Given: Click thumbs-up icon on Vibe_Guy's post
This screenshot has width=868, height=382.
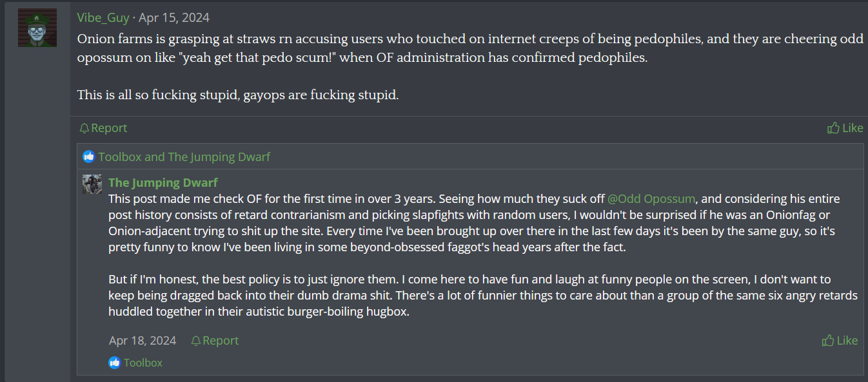Looking at the screenshot, I should pyautogui.click(x=833, y=128).
